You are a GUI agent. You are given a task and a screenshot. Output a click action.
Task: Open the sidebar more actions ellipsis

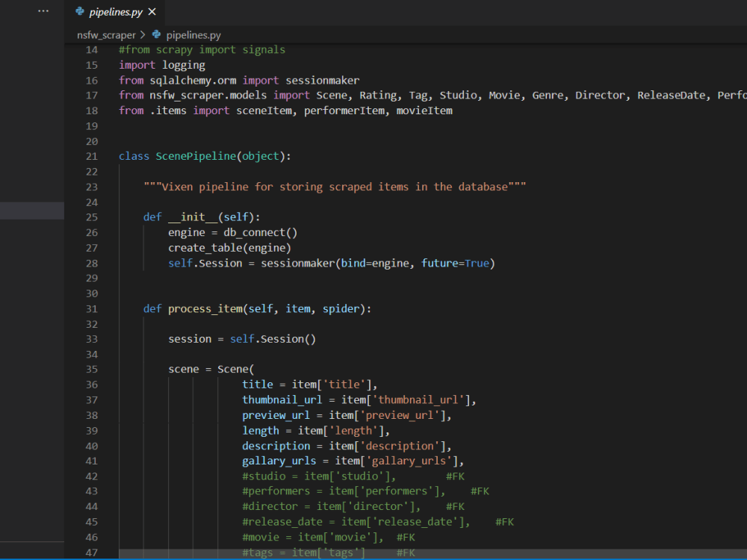tap(43, 11)
